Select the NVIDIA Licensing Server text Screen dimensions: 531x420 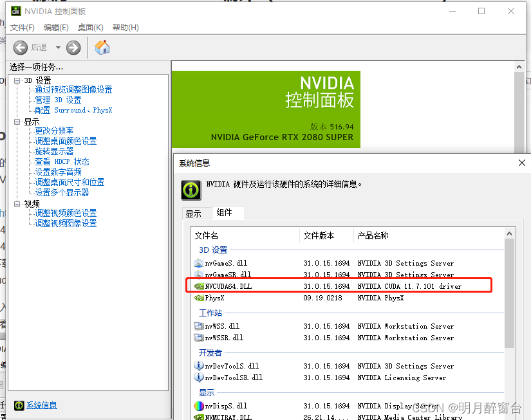coord(402,378)
